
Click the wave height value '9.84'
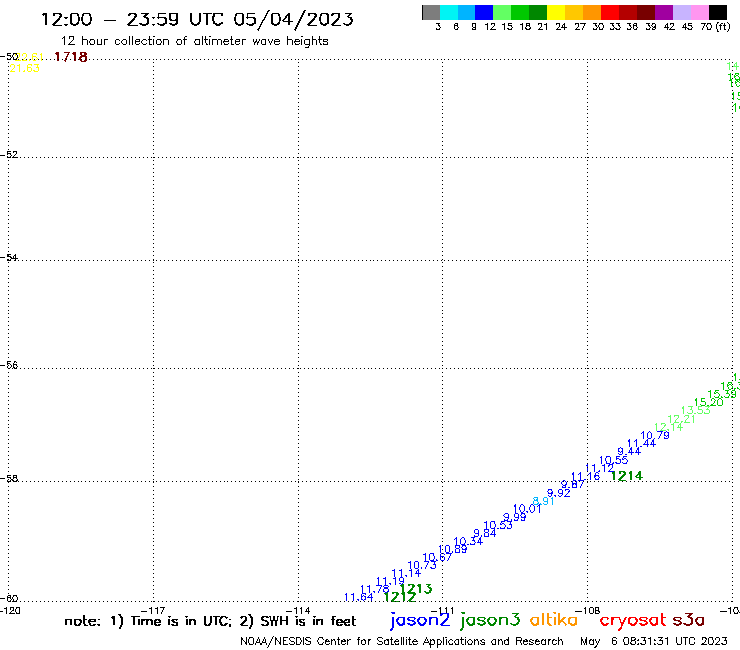click(x=485, y=533)
